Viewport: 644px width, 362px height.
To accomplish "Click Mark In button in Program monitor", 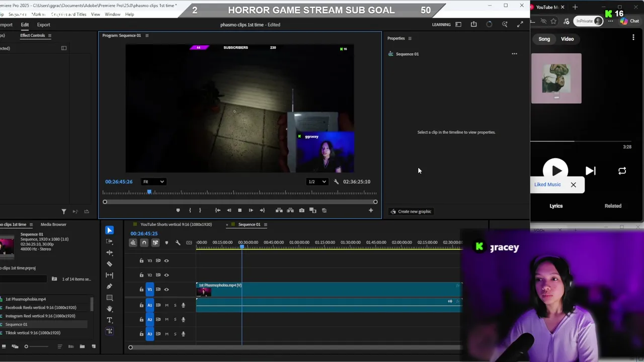I will [190, 210].
